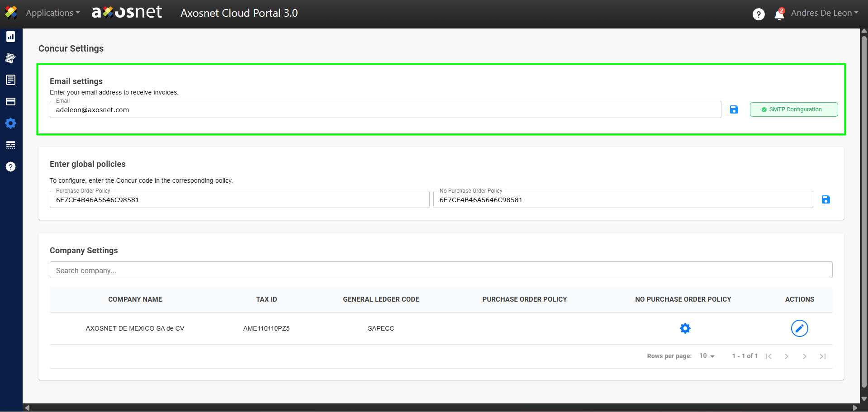Viewport: 868px width, 412px height.
Task: Open the notifications bell
Action: click(779, 14)
